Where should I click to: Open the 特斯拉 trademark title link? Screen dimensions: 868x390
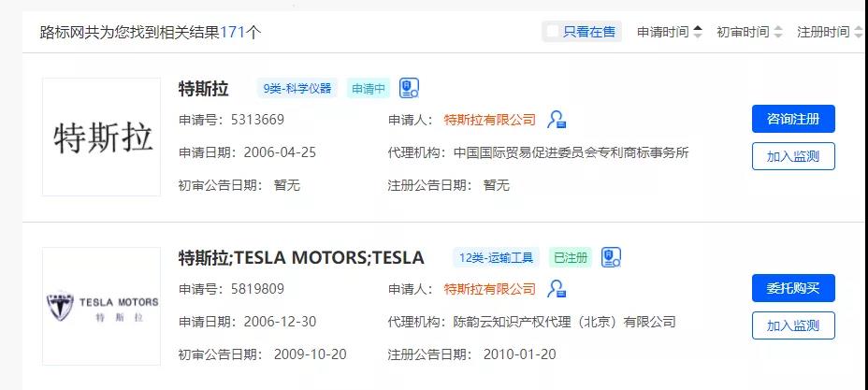point(203,89)
